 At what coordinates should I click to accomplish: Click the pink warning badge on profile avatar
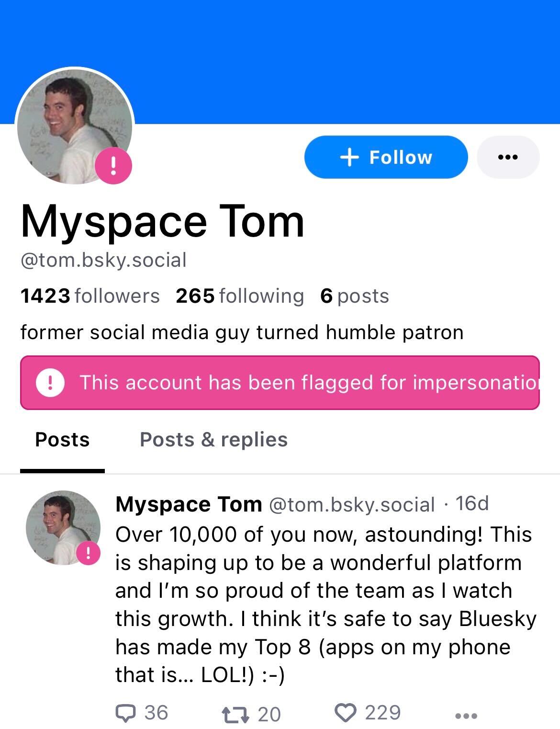click(x=113, y=166)
